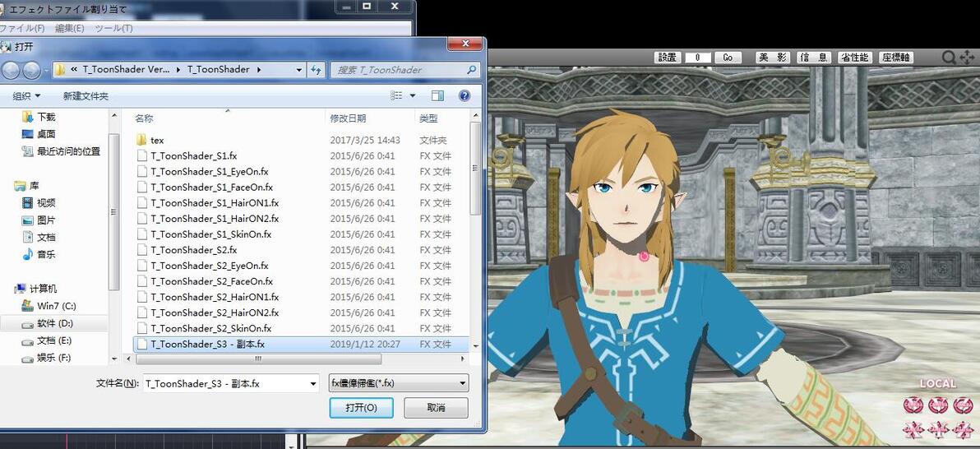Open the 组织 dropdown menu
The image size is (980, 449).
[27, 95]
